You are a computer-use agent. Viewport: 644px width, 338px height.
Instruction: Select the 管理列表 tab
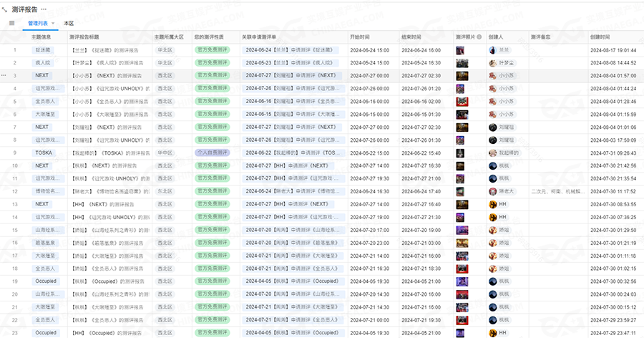38,24
